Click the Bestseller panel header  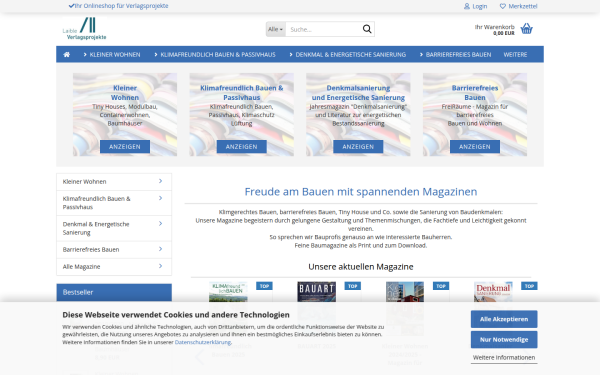(x=114, y=292)
